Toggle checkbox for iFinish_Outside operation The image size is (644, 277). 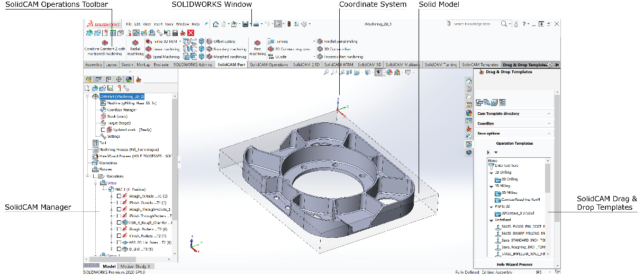(x=119, y=203)
